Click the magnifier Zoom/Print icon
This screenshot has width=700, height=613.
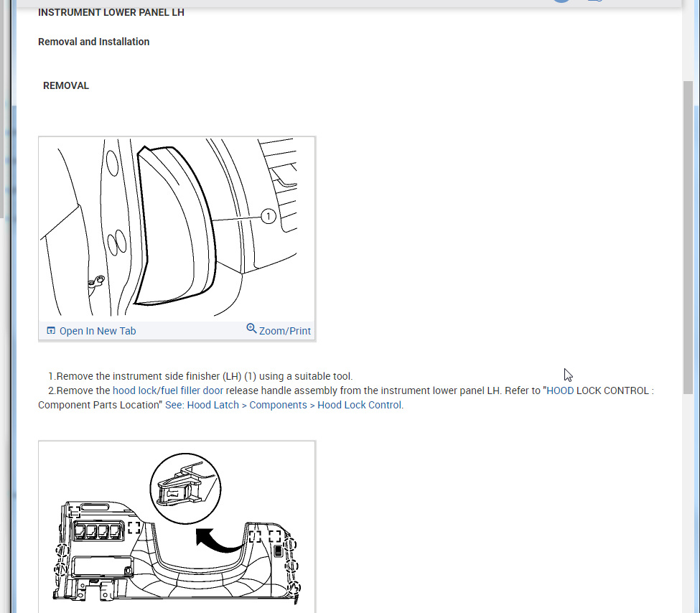251,329
